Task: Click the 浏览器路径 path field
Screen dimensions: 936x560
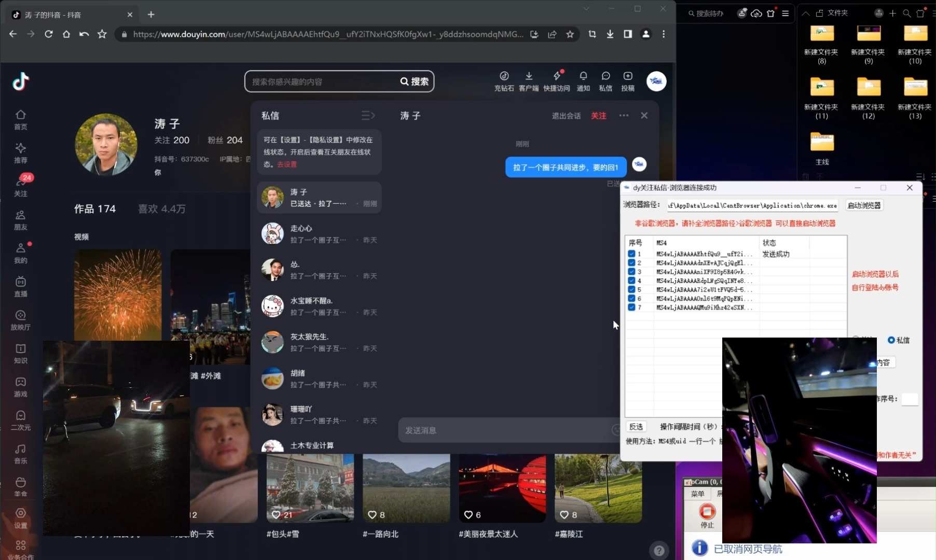Action: tap(752, 205)
